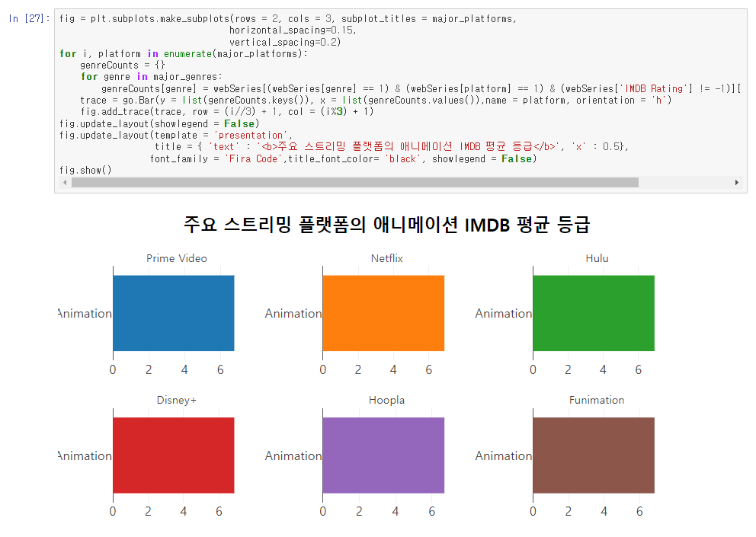Click the brown Funimation Animation bar
This screenshot has width=756, height=537.
(594, 455)
